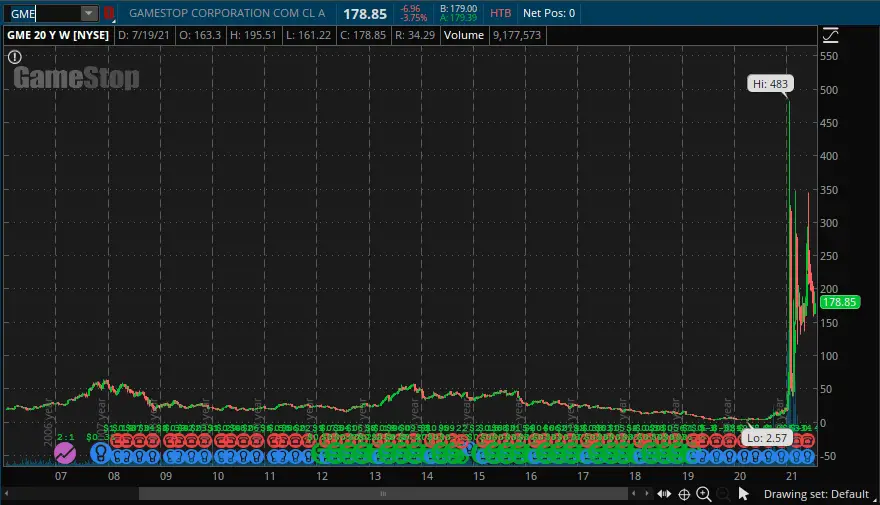Open the chart style menu icon
This screenshot has width=880, height=505.
click(831, 35)
